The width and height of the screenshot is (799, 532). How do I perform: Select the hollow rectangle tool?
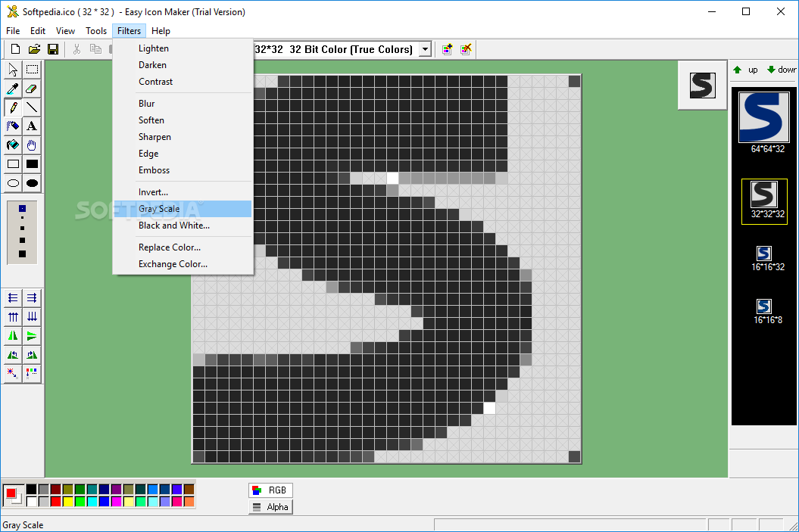13,164
